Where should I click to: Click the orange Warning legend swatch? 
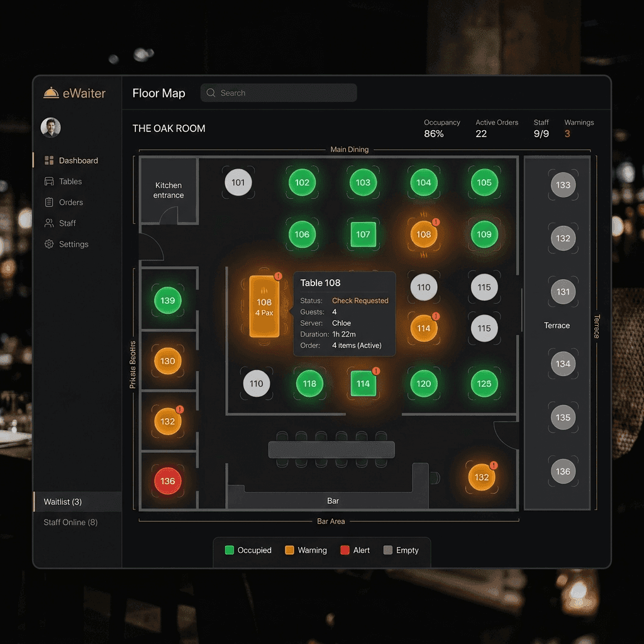click(x=289, y=550)
